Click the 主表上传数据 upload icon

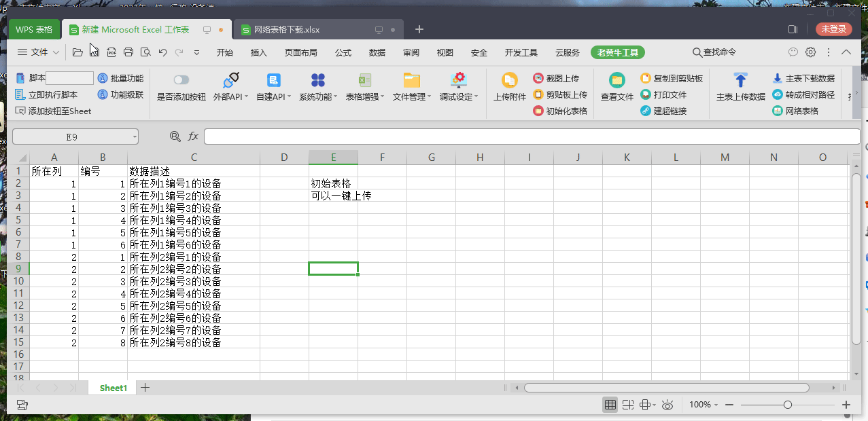[x=740, y=81]
